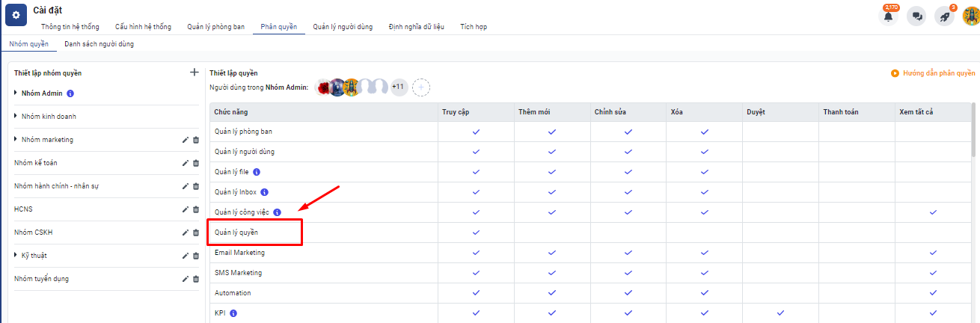Screen dimensions: 980x323
Task: Click the rocket icon in header
Action: coord(945,16)
